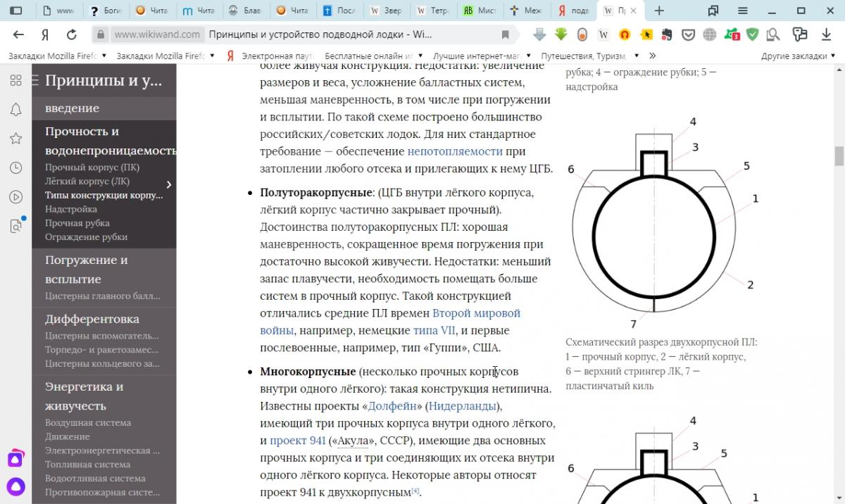Open the 'непотопляемости' link
Viewport: 845px width, 504px height.
(455, 151)
